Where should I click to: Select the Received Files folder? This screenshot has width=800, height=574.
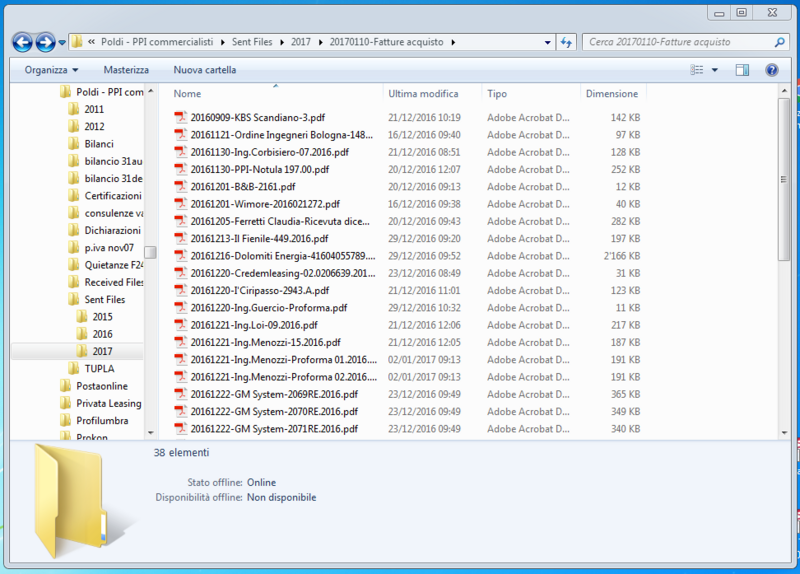click(114, 282)
